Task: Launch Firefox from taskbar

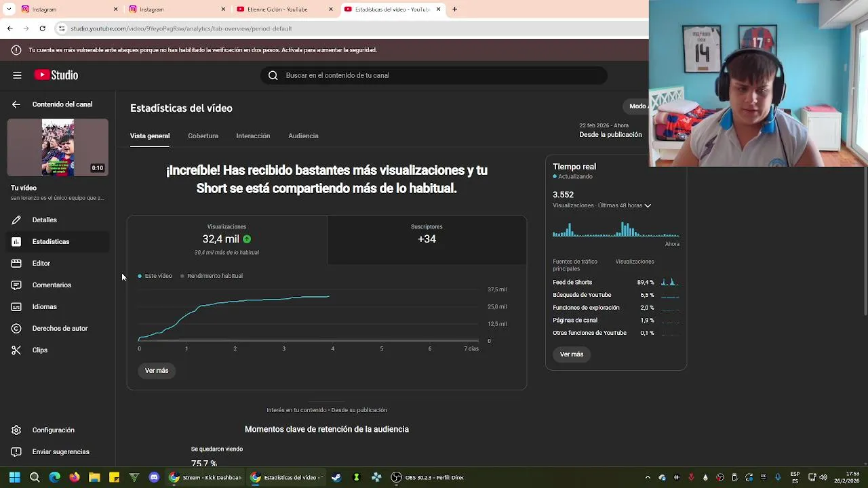Action: [x=75, y=477]
